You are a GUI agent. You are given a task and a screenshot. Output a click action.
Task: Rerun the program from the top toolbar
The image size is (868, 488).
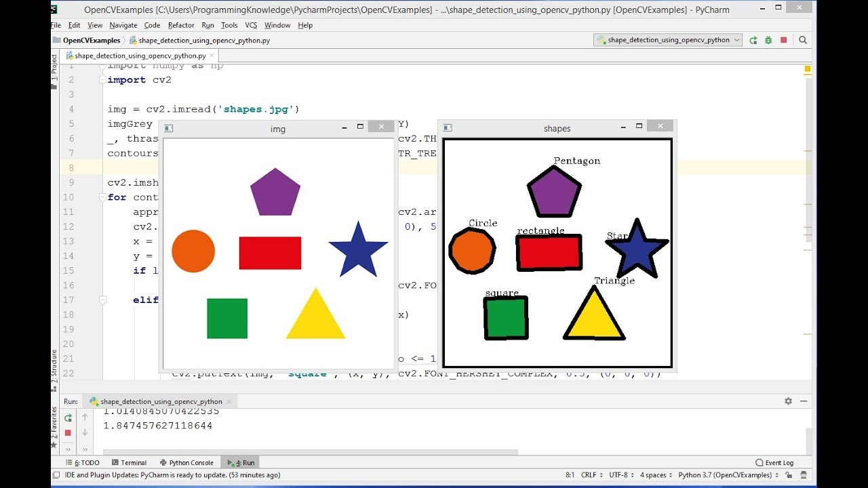point(753,40)
